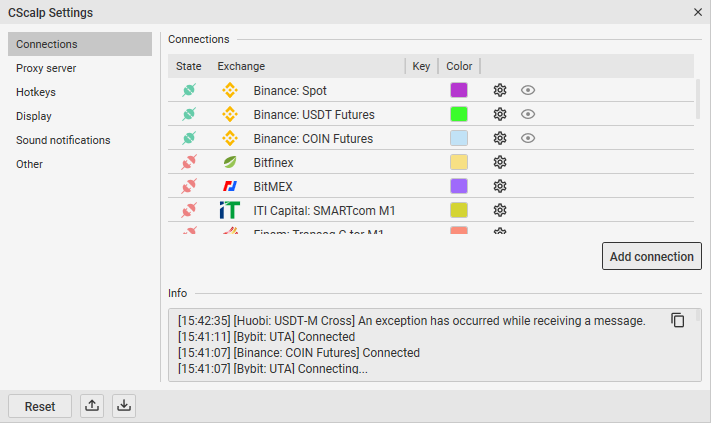This screenshot has height=423, width=711.
Task: Open settings gear for Binance: Spot
Action: tap(500, 90)
